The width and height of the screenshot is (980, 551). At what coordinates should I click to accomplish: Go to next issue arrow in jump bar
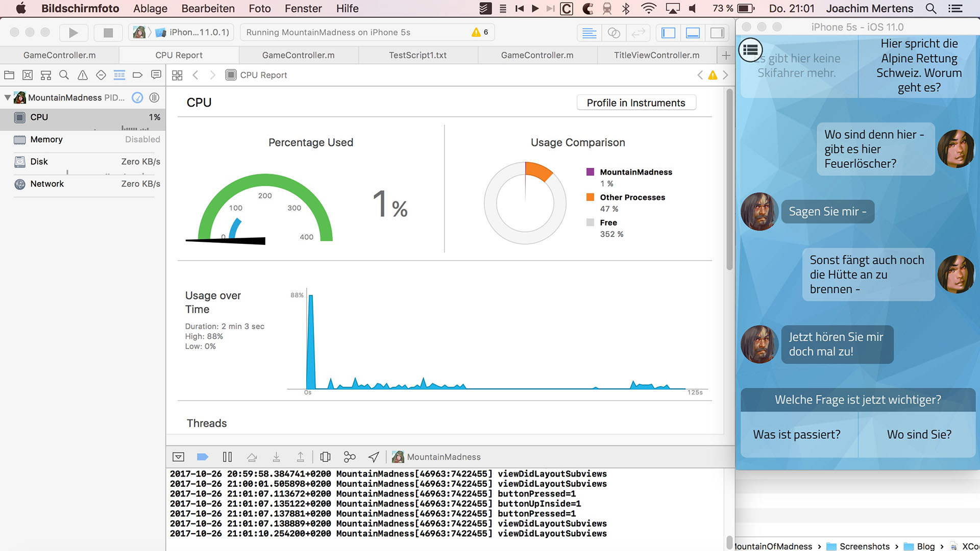(x=725, y=76)
